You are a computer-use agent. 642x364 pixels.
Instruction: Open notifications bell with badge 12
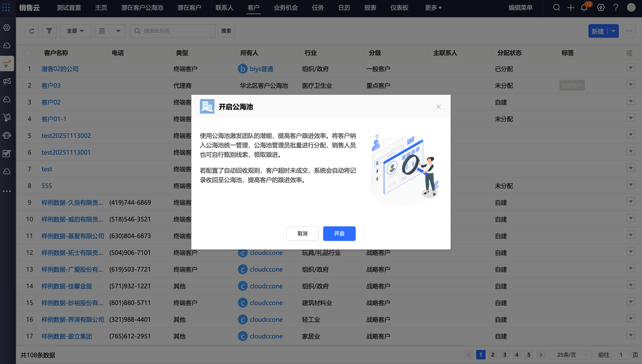(584, 8)
